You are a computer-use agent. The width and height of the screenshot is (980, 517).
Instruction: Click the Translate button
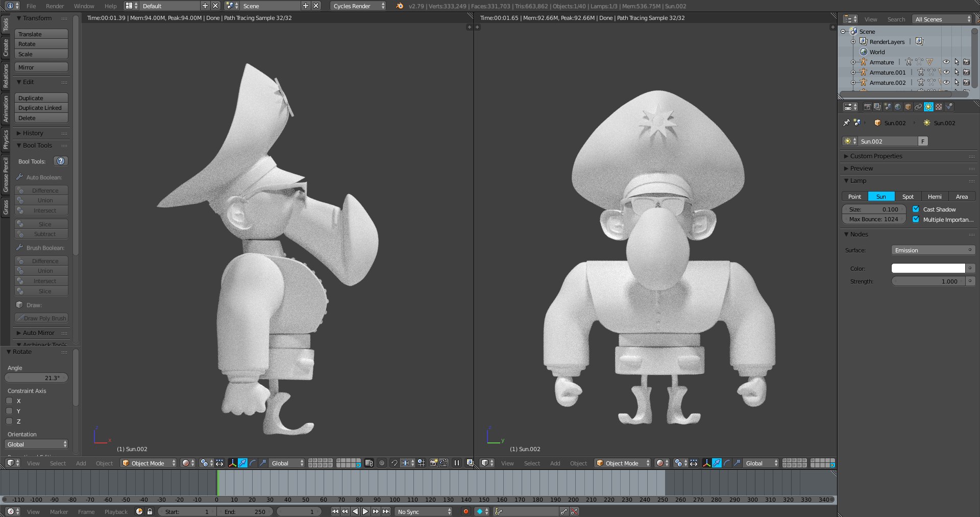(41, 34)
